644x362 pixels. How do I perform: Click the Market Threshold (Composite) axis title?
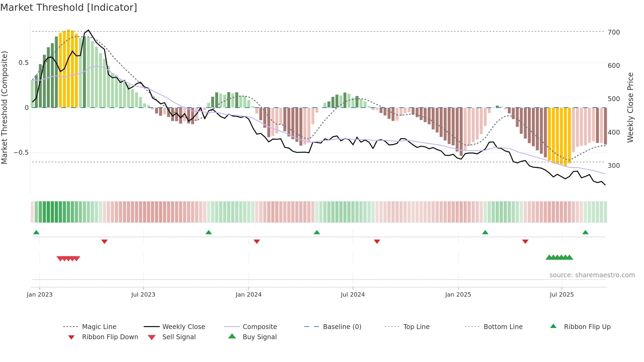click(4, 107)
